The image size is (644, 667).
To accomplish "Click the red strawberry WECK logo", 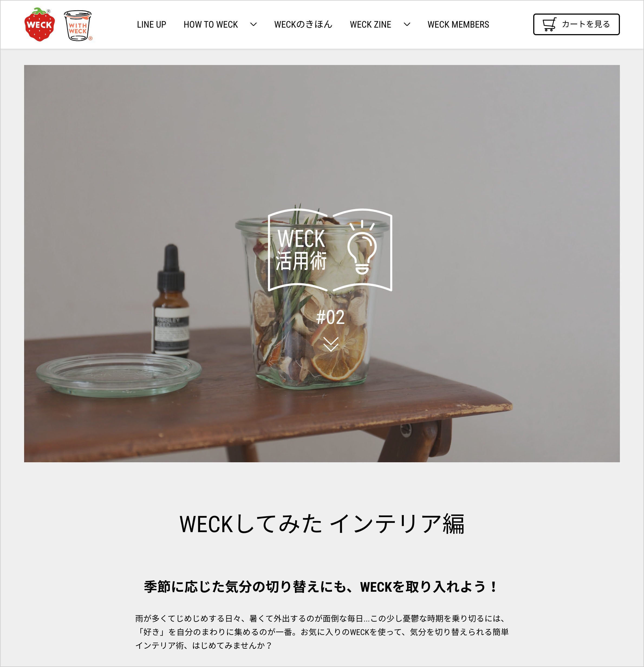I will click(40, 24).
